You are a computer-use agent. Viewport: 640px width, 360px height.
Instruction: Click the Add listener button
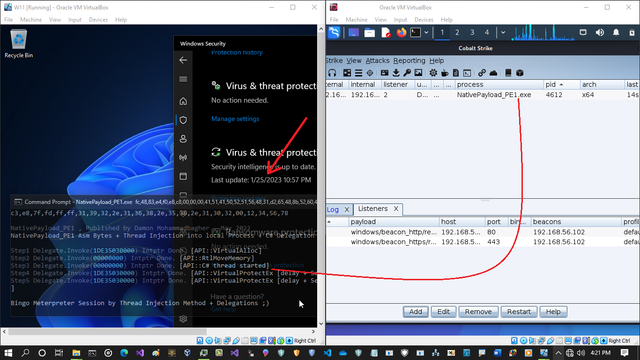tap(416, 311)
